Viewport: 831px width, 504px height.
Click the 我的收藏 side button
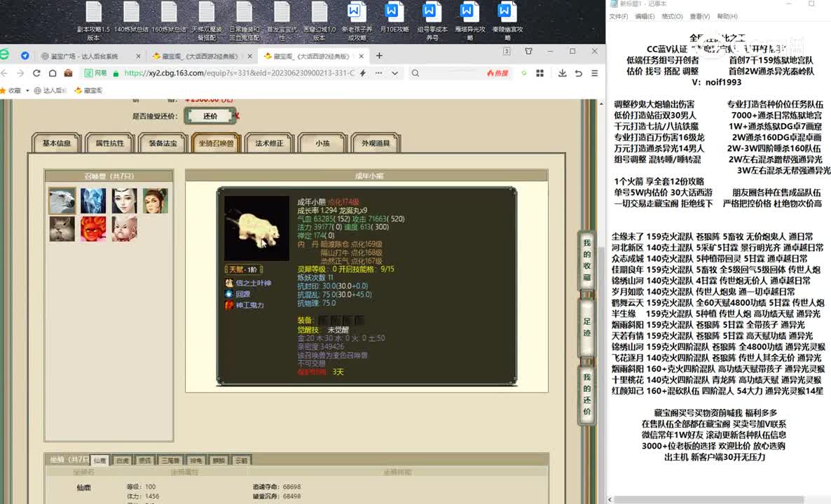click(x=586, y=260)
